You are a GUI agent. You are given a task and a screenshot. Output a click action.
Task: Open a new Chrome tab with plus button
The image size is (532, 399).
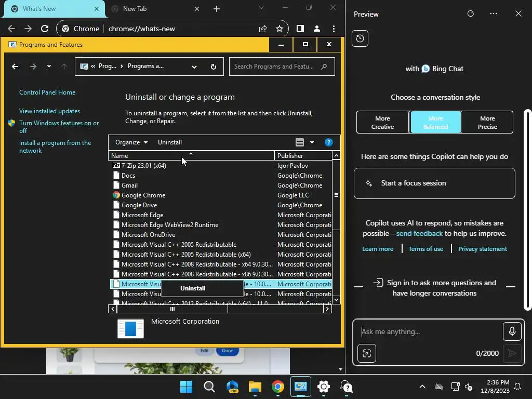click(217, 9)
